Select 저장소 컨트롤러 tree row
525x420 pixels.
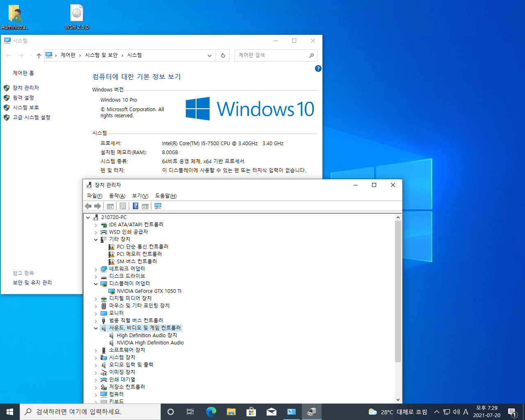point(123,387)
